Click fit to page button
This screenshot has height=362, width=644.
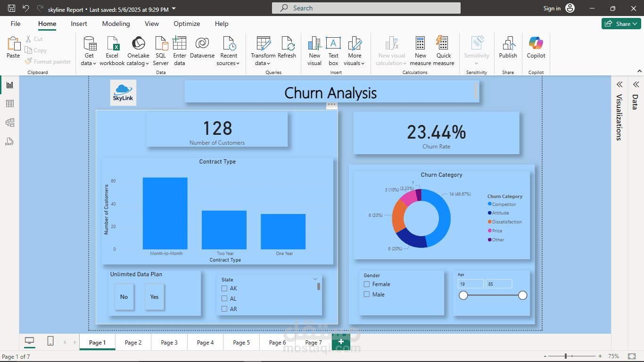click(x=632, y=356)
